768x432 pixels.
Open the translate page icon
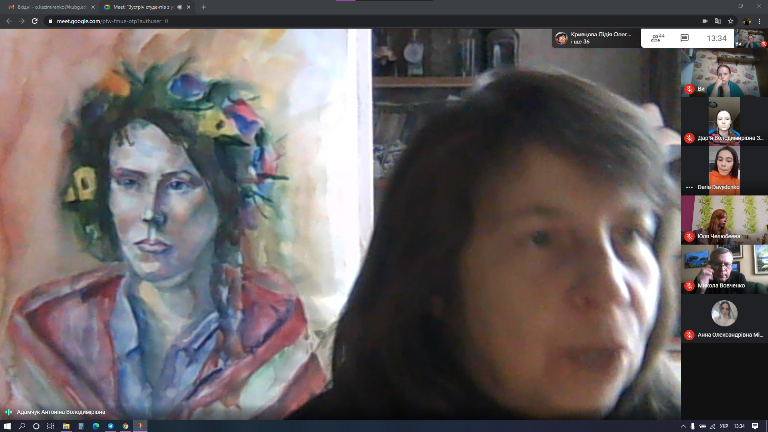pyautogui.click(x=718, y=21)
